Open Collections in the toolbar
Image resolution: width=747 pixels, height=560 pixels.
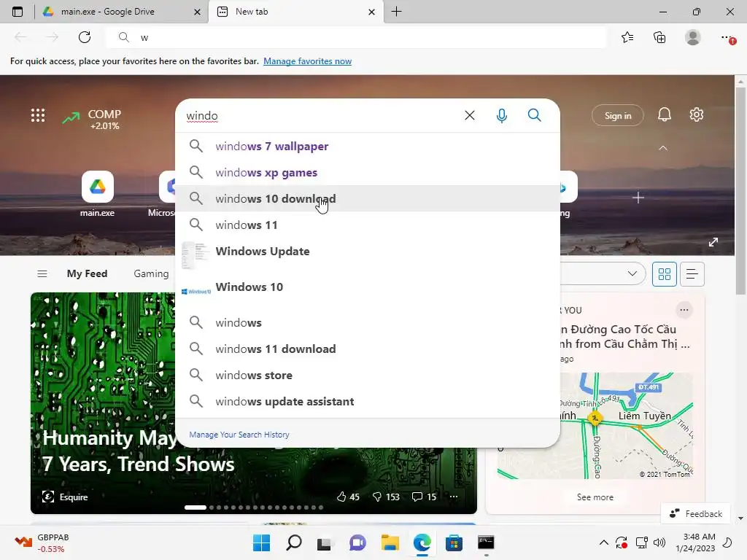click(x=659, y=37)
